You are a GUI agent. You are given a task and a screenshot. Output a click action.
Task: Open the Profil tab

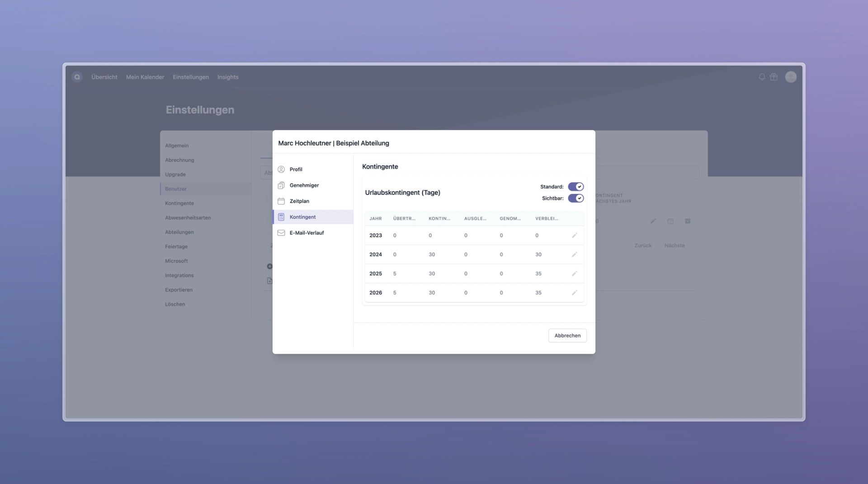[313, 169]
